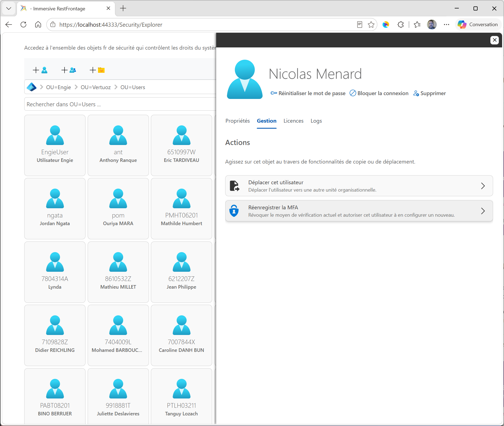Expand Déplacer cet utilisateur chevron
Screen dimensions: 504x426
[483, 186]
